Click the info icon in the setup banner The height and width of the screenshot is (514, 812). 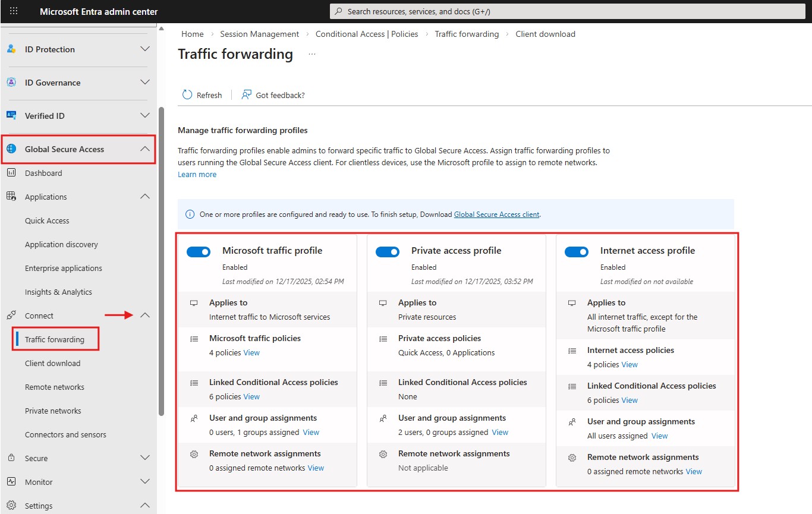pyautogui.click(x=190, y=214)
